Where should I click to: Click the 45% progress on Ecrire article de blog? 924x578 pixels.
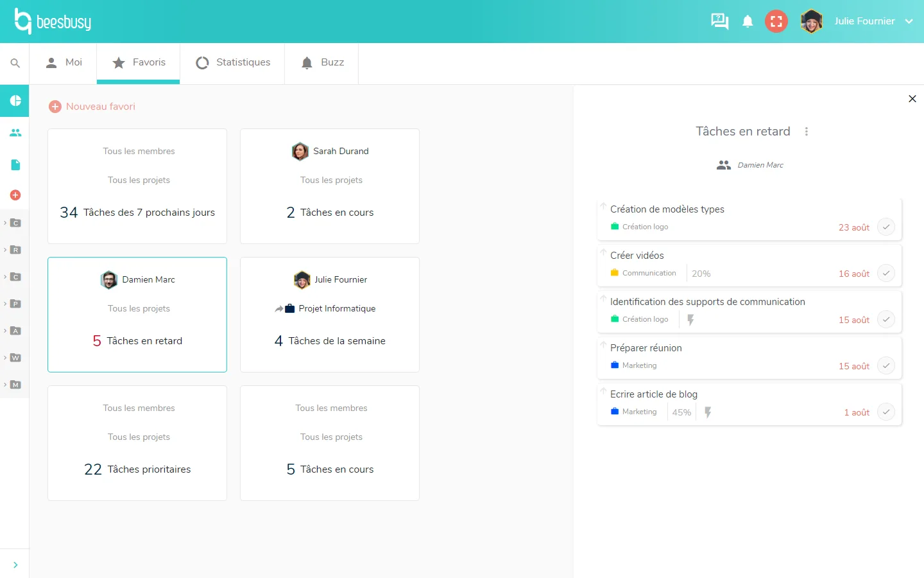point(681,412)
